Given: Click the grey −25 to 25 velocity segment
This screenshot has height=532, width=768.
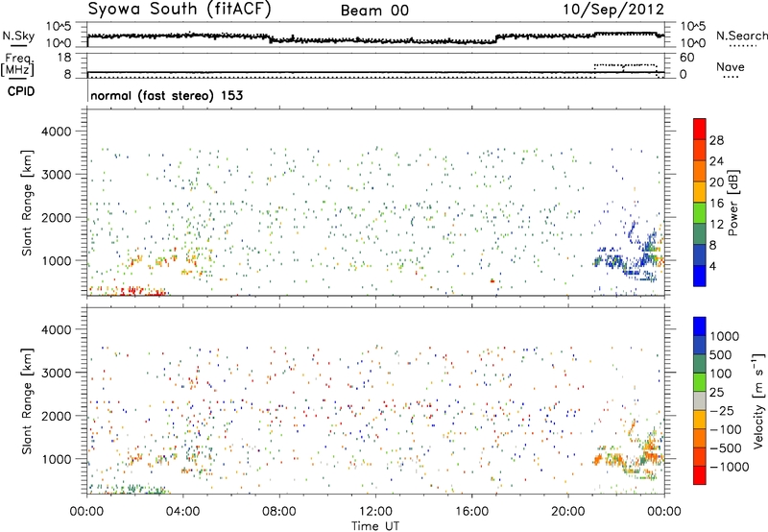Looking at the screenshot, I should pyautogui.click(x=700, y=400).
